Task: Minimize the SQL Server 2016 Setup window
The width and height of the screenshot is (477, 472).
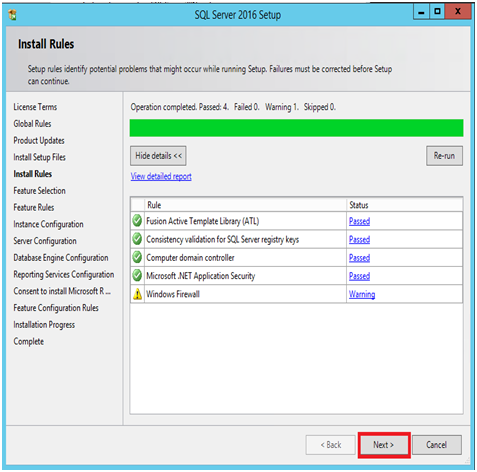Action: pos(421,12)
